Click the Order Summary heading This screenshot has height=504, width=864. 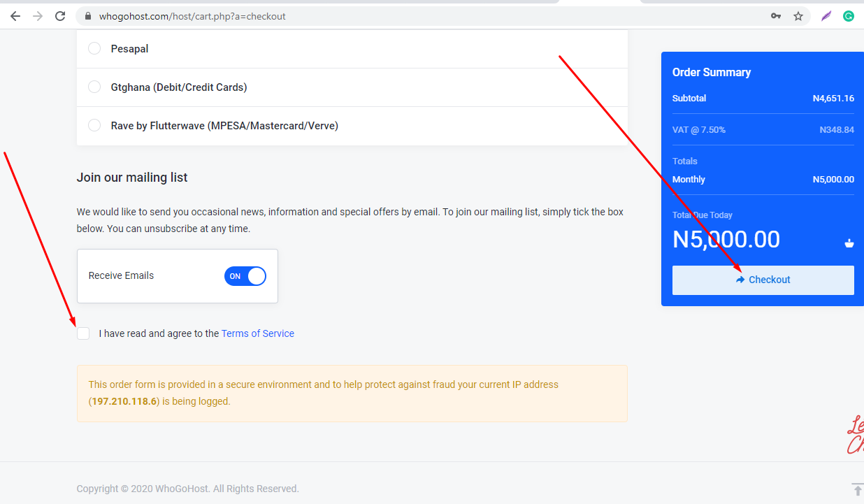tap(712, 73)
